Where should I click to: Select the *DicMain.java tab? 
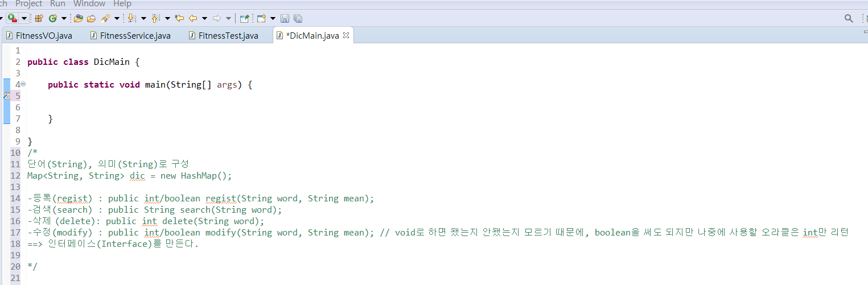tap(312, 35)
